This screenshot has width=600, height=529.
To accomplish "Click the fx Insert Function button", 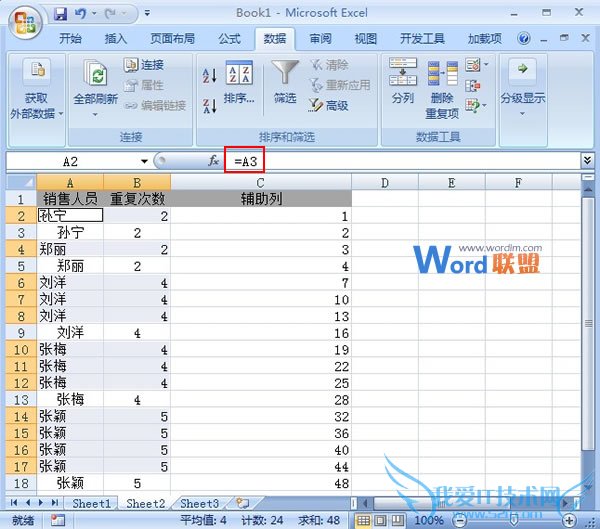I will [x=213, y=161].
